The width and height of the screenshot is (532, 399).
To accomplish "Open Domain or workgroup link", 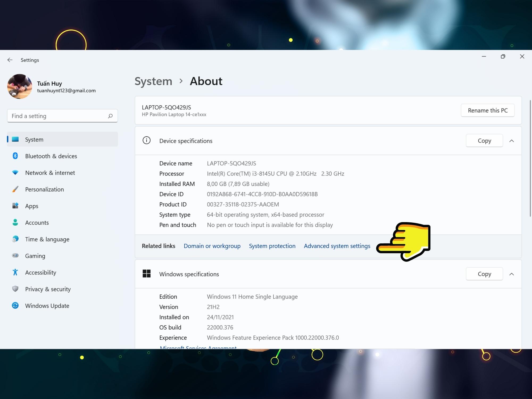I will coord(212,246).
